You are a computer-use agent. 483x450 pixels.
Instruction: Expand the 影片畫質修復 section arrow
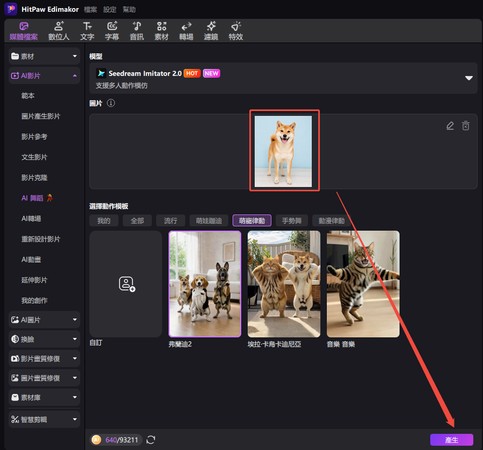point(75,359)
